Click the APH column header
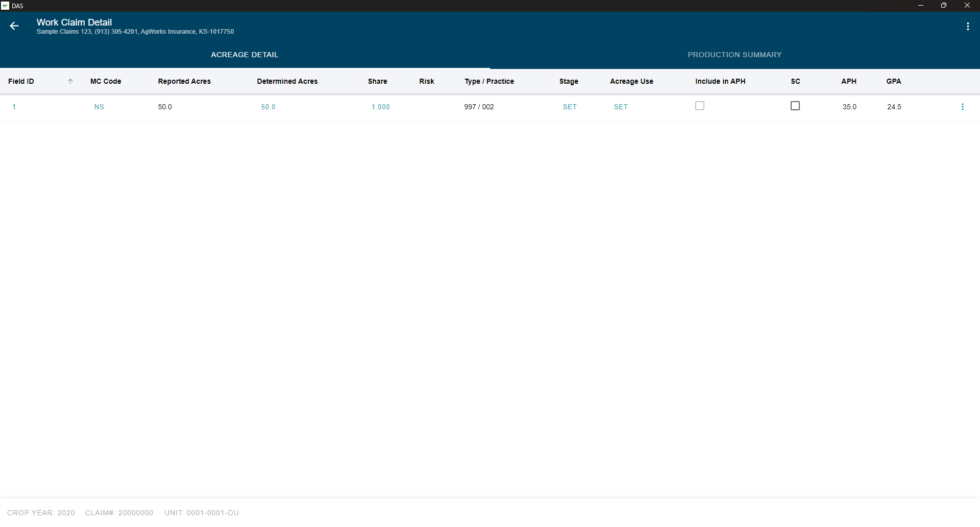Viewport: 980px width, 527px height. [x=849, y=81]
